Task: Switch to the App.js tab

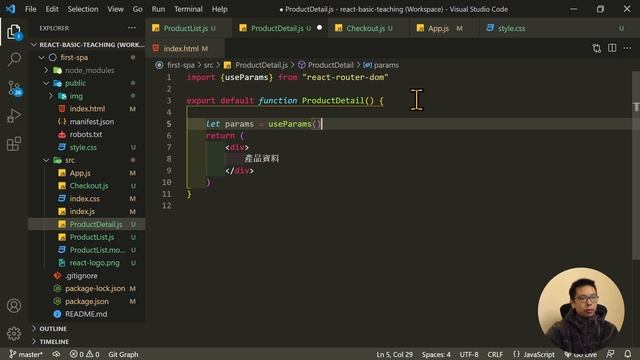Action: point(443,28)
